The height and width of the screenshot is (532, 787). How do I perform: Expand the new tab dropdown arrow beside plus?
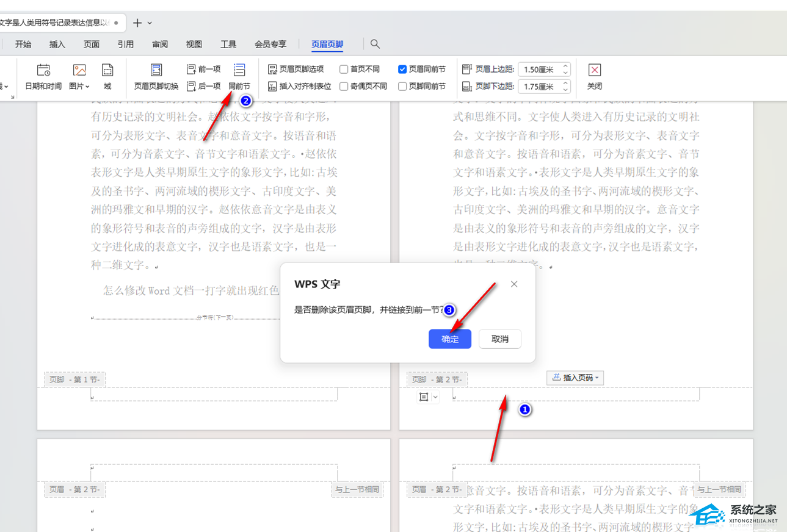[x=150, y=23]
